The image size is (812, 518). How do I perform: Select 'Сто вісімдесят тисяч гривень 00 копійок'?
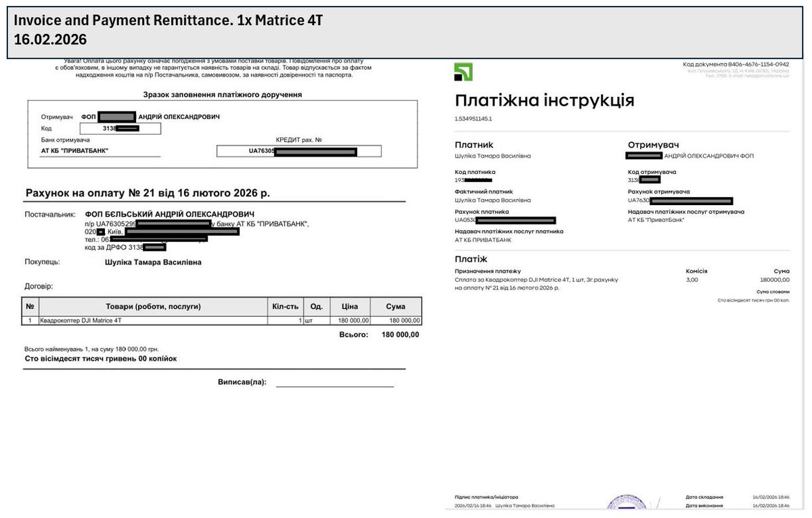101,358
